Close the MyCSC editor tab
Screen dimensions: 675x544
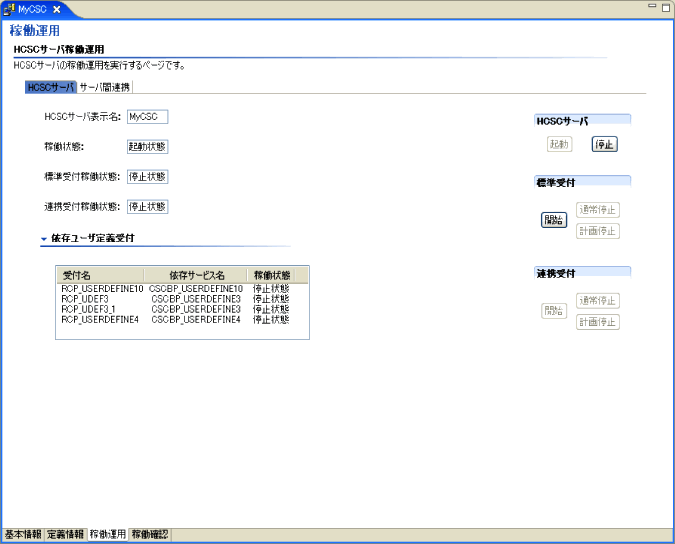56,9
